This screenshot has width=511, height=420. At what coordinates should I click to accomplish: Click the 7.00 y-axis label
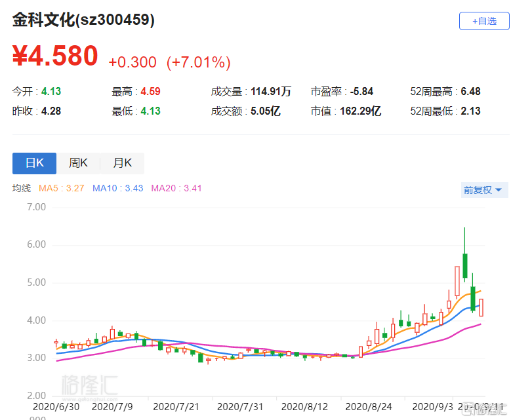tap(36, 207)
